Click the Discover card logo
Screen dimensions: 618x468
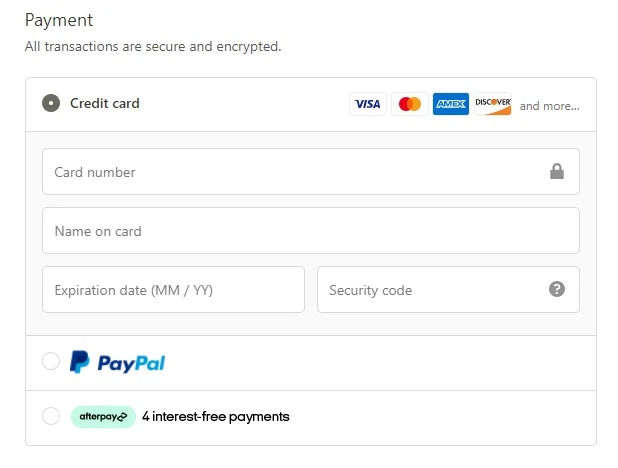click(x=493, y=104)
